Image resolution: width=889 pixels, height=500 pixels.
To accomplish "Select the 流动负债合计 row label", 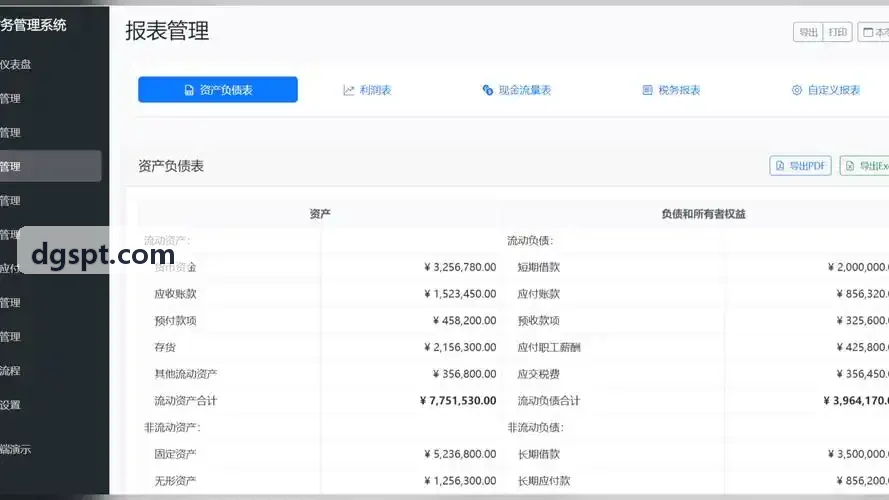I will pyautogui.click(x=549, y=400).
